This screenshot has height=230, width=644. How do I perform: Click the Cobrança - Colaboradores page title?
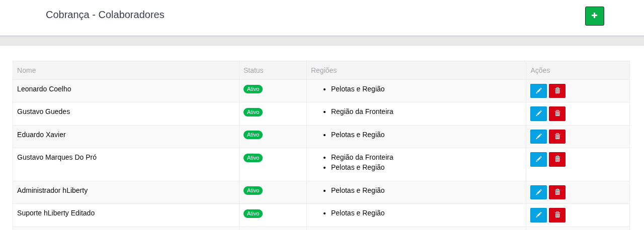pos(105,15)
